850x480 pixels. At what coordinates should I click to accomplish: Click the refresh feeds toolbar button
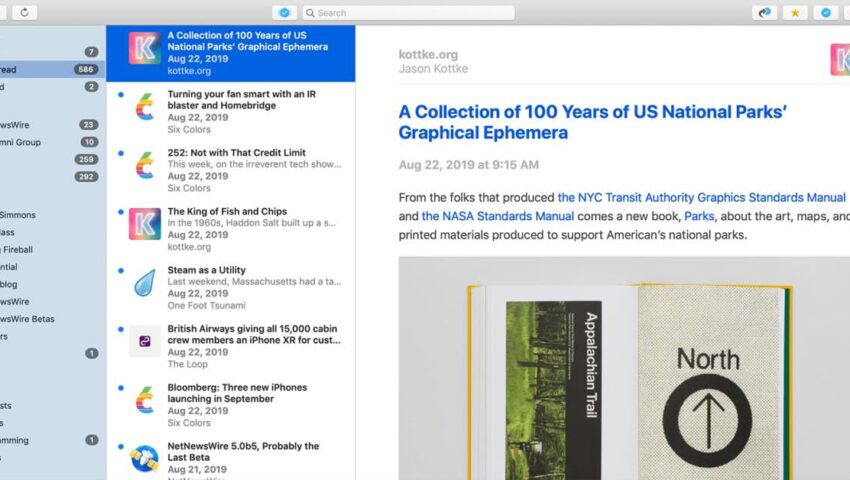(x=24, y=12)
